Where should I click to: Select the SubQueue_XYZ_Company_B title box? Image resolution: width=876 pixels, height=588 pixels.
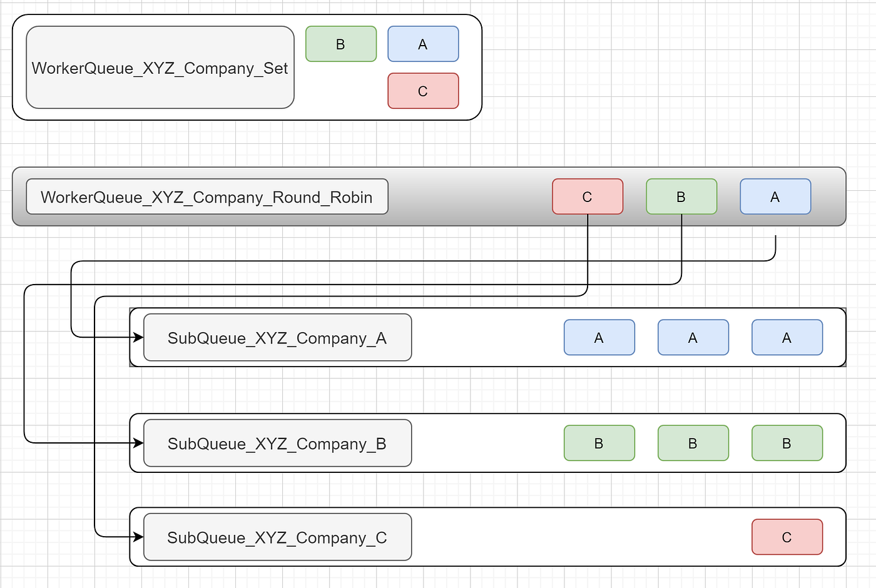coord(277,444)
